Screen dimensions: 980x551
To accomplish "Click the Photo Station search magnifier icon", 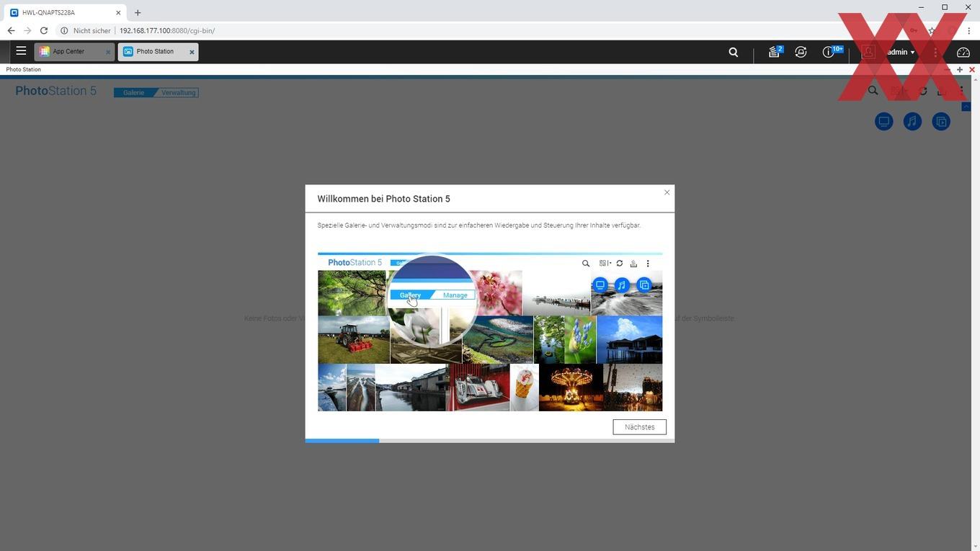I will pos(873,91).
